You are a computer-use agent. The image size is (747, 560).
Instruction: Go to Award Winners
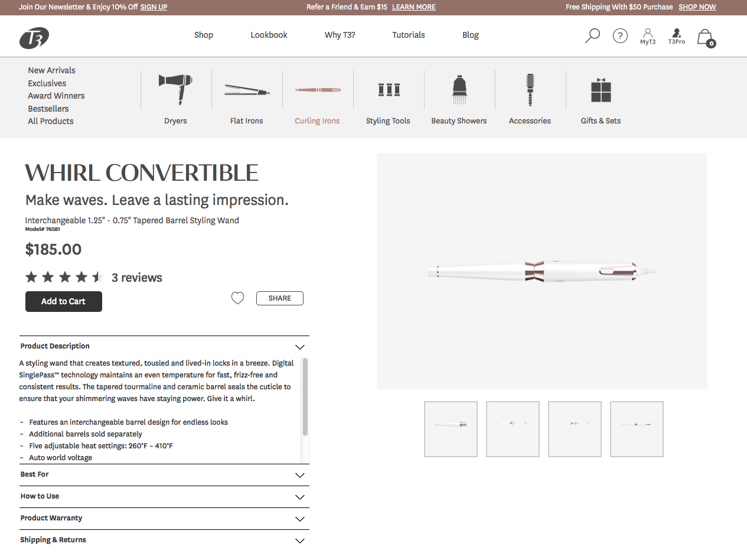coord(56,96)
